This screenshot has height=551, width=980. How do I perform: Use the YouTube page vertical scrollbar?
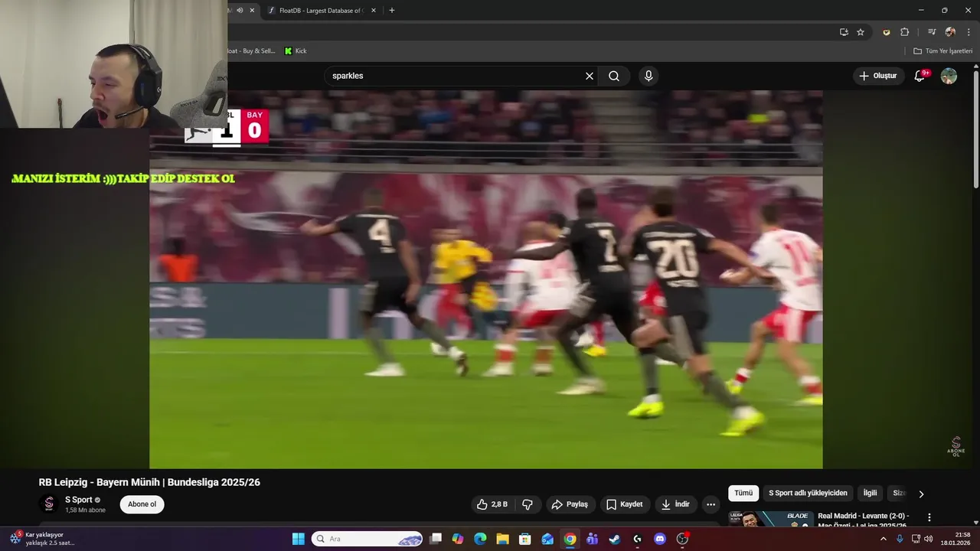pos(976,130)
